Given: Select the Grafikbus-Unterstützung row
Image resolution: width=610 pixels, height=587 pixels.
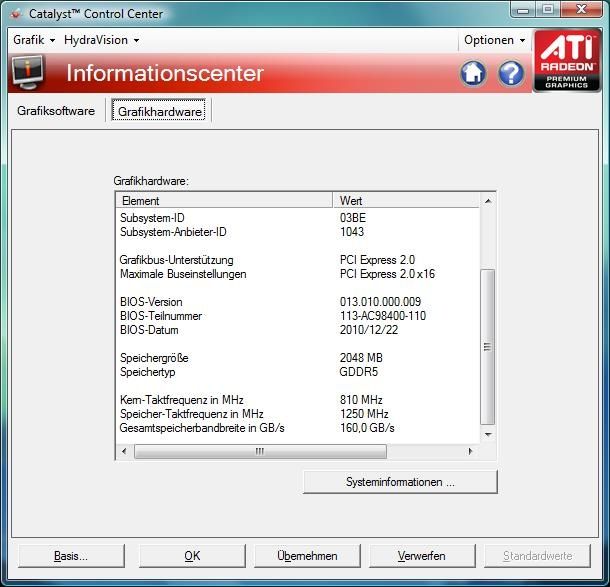Looking at the screenshot, I should 298,260.
